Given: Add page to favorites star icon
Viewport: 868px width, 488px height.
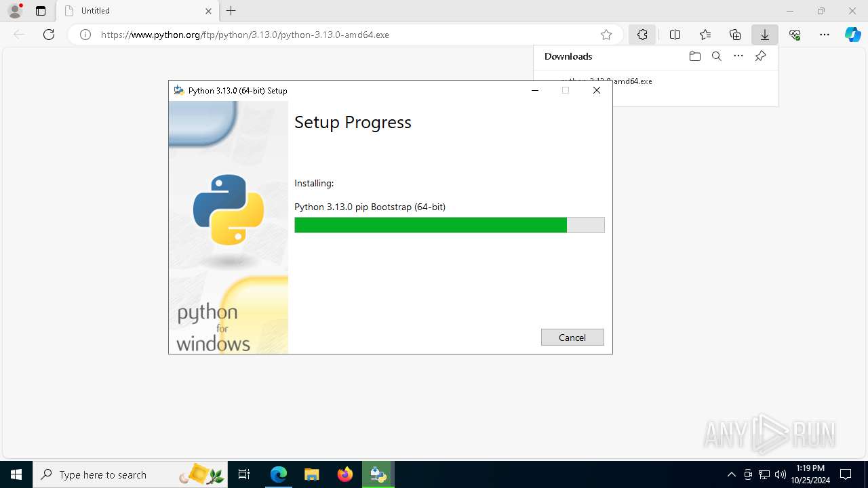Looking at the screenshot, I should point(606,35).
